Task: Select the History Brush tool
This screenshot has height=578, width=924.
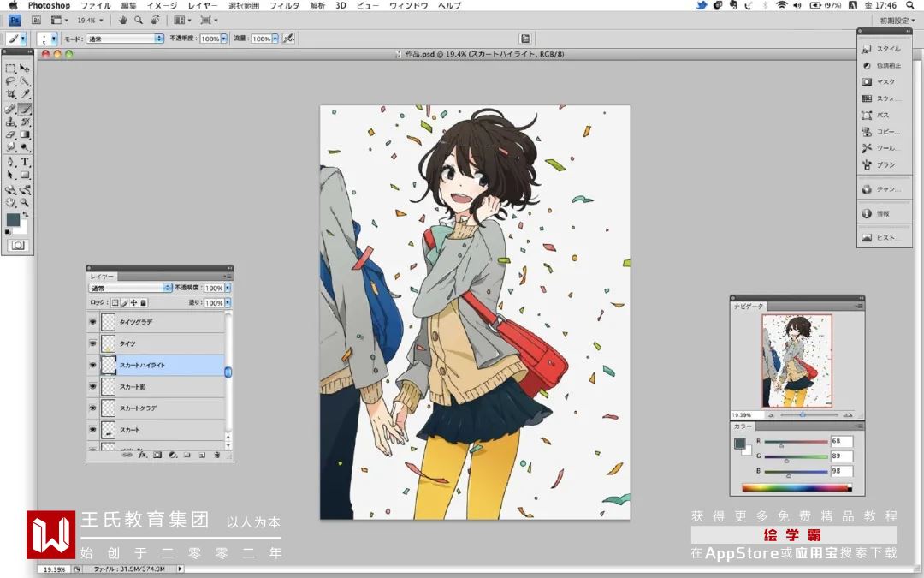Action: (x=25, y=122)
